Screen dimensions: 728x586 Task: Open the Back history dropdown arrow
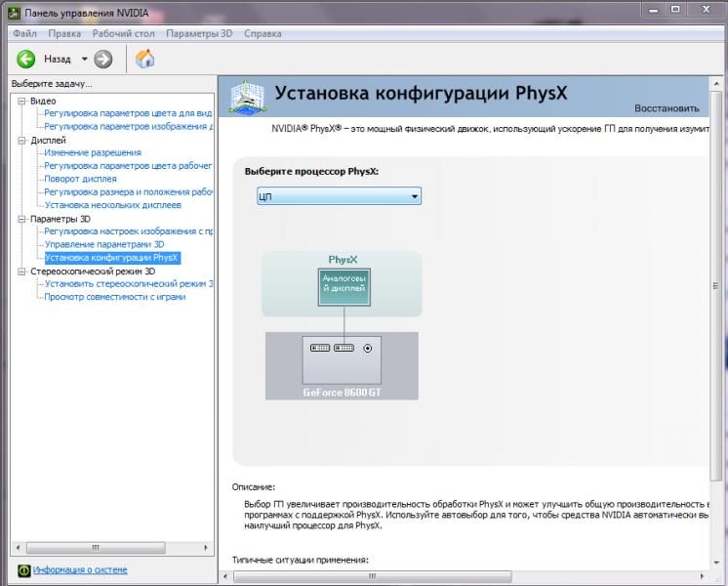pos(85,59)
